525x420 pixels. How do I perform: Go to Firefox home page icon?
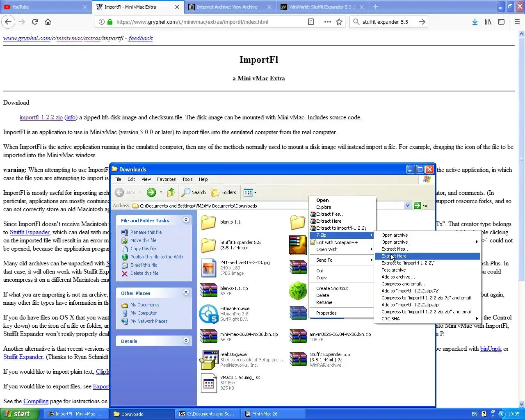(x=48, y=22)
